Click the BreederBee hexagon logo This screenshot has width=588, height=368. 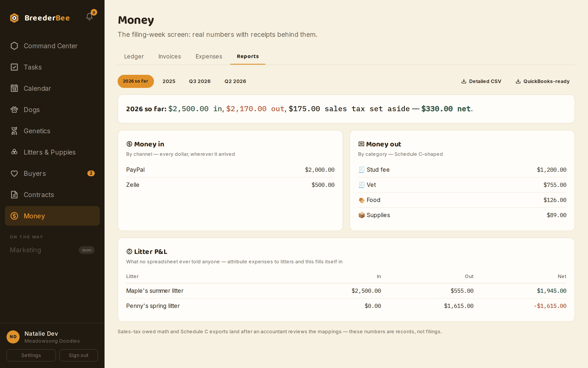(x=14, y=18)
